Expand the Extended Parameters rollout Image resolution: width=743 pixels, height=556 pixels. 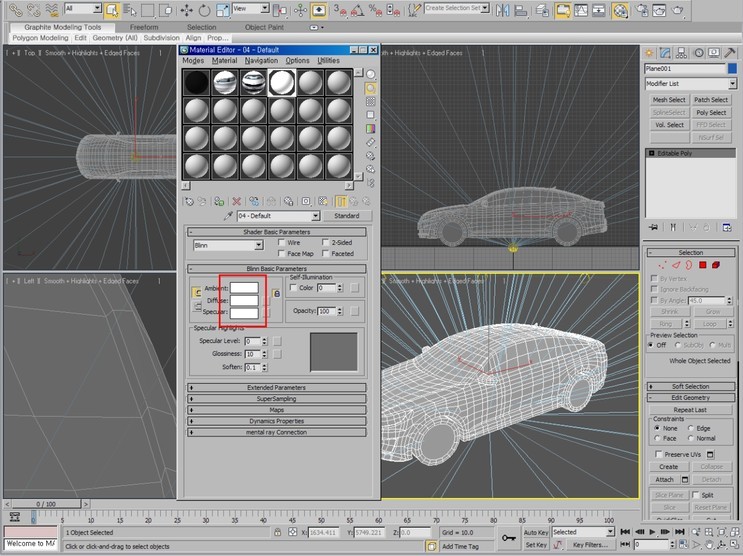pyautogui.click(x=277, y=388)
